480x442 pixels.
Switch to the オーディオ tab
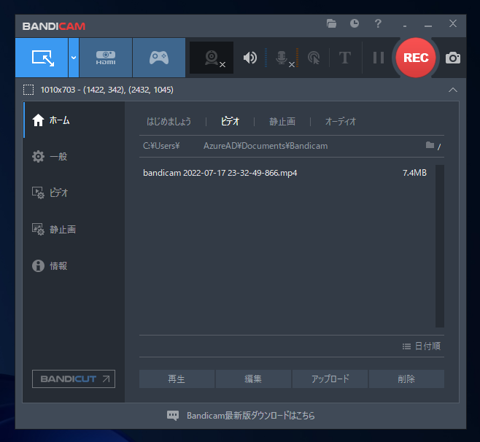pos(340,121)
